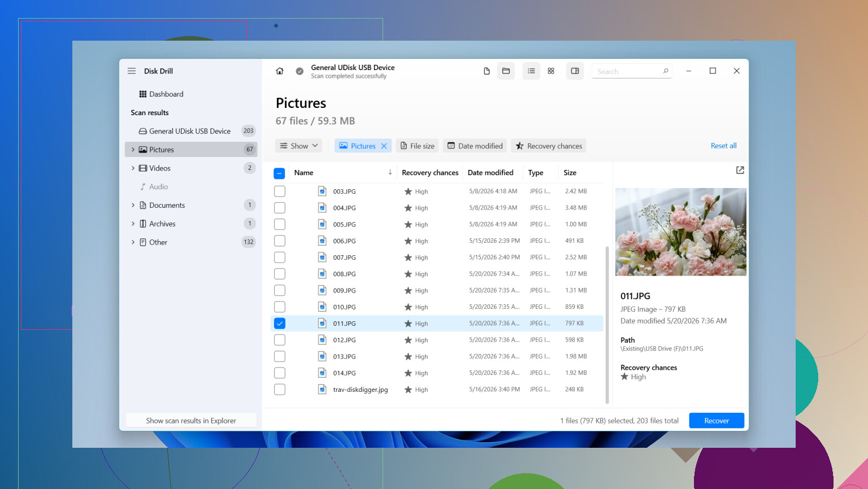Click the sort arrow in Name column
The width and height of the screenshot is (868, 489).
[390, 172]
